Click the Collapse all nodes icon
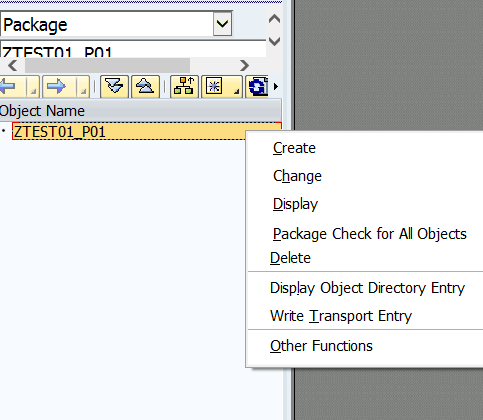Image resolution: width=483 pixels, height=420 pixels. [145, 87]
